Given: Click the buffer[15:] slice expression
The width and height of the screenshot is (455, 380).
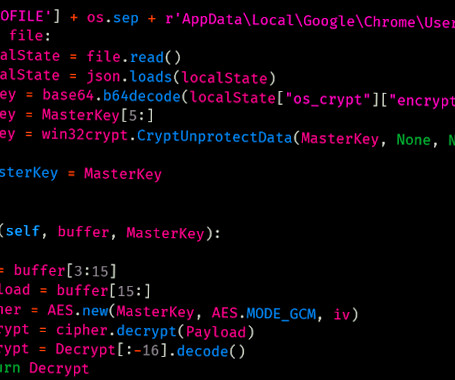Looking at the screenshot, I should click(104, 291).
